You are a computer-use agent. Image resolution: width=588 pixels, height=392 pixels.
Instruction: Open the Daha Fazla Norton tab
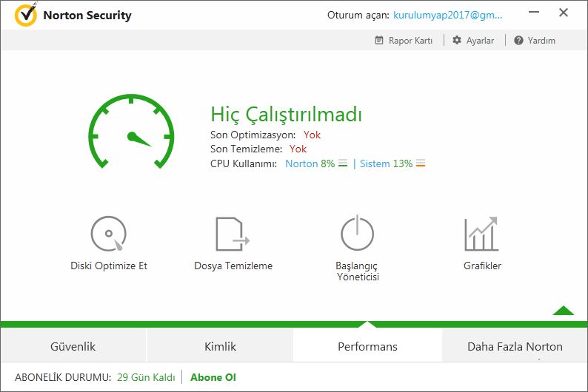[515, 346]
